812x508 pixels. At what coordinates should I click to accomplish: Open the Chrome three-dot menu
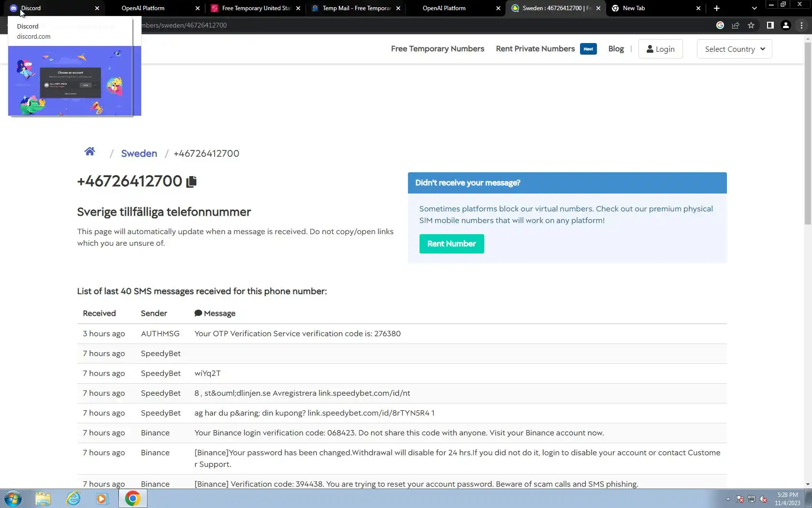coord(801,25)
